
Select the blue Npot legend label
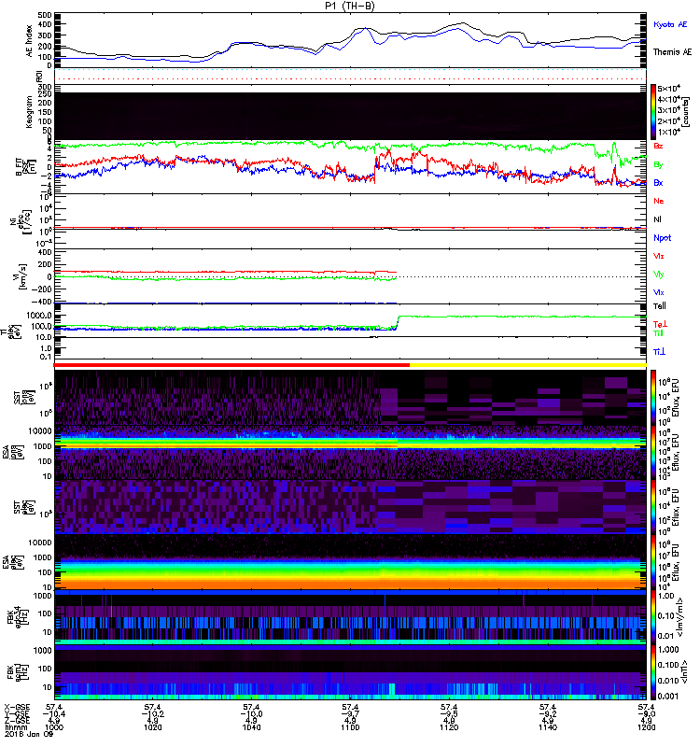662,238
